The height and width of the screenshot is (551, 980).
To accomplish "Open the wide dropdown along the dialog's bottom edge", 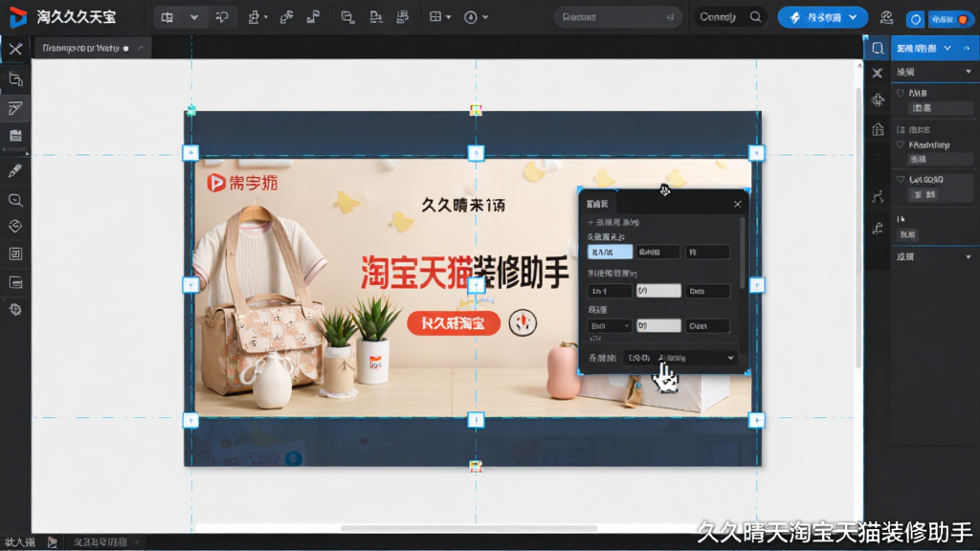I will click(x=680, y=358).
